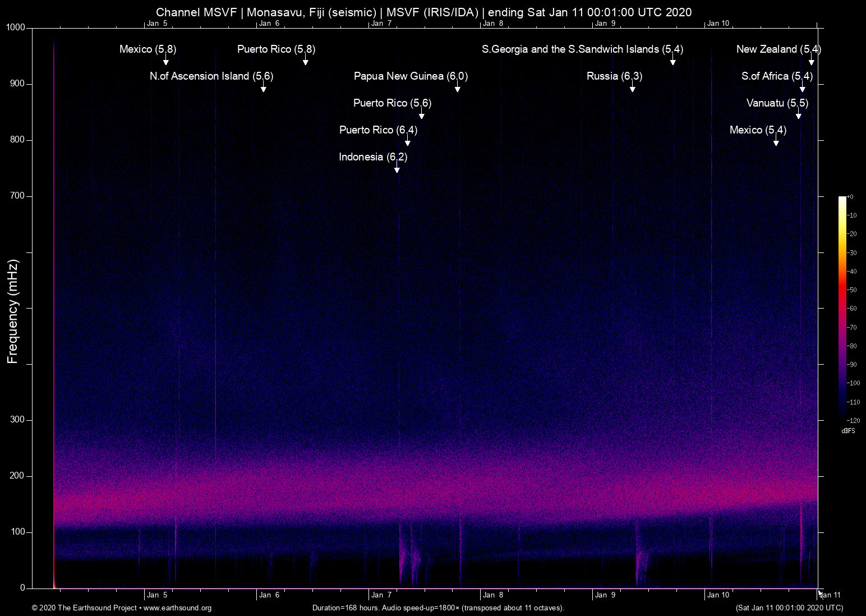Viewport: 866px width, 616px height.
Task: Click the spectrogram title starting 'Channel MSVF'
Action: 424,12
